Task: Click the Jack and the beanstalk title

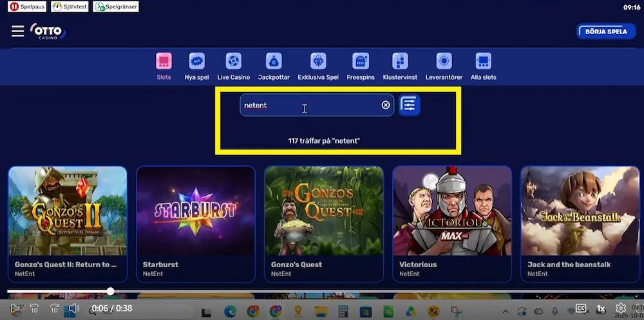Action: pos(569,265)
